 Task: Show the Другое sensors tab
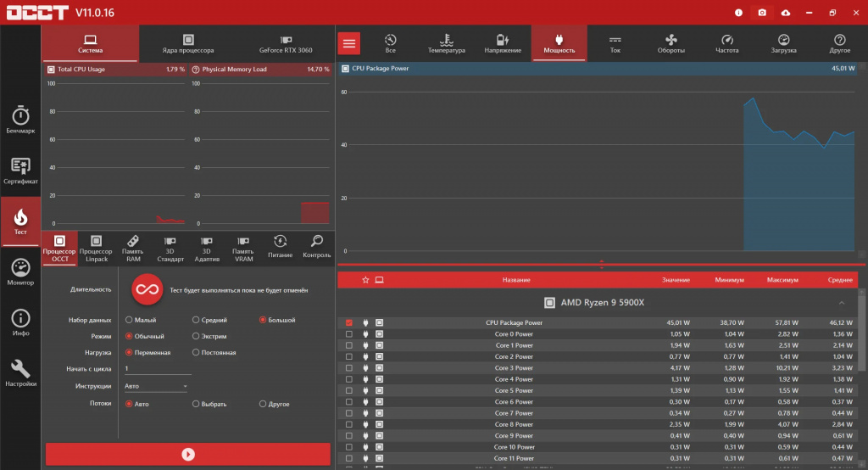tap(840, 43)
